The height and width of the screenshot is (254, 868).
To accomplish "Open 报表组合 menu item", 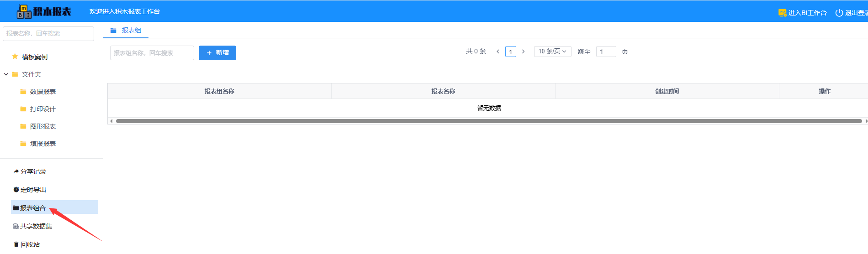I will pos(54,207).
